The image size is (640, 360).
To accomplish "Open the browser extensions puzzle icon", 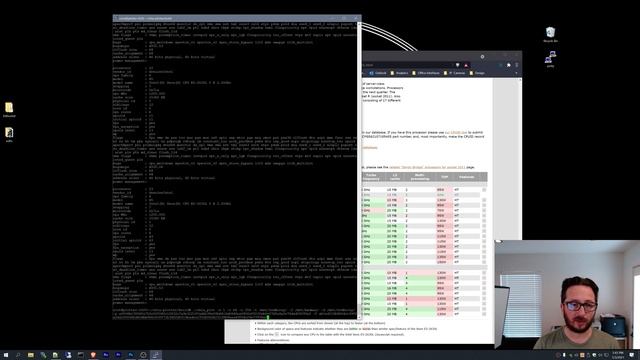I will (x=509, y=65).
